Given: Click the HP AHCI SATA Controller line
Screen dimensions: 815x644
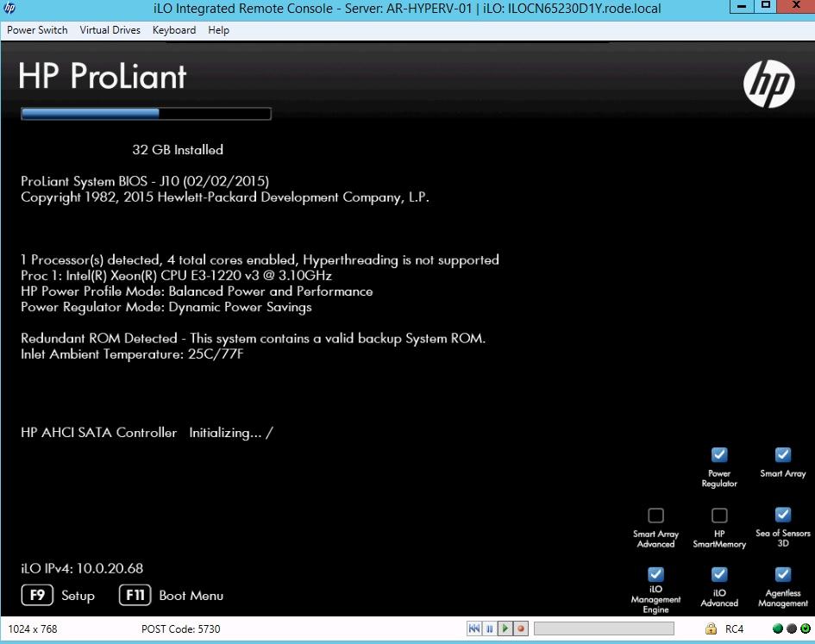Looking at the screenshot, I should [147, 433].
